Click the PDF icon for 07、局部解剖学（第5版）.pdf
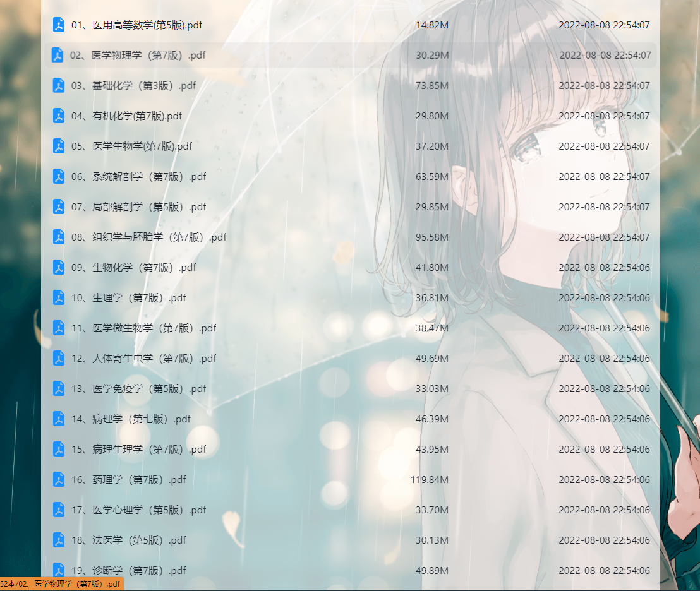This screenshot has height=591, width=700. click(x=59, y=207)
